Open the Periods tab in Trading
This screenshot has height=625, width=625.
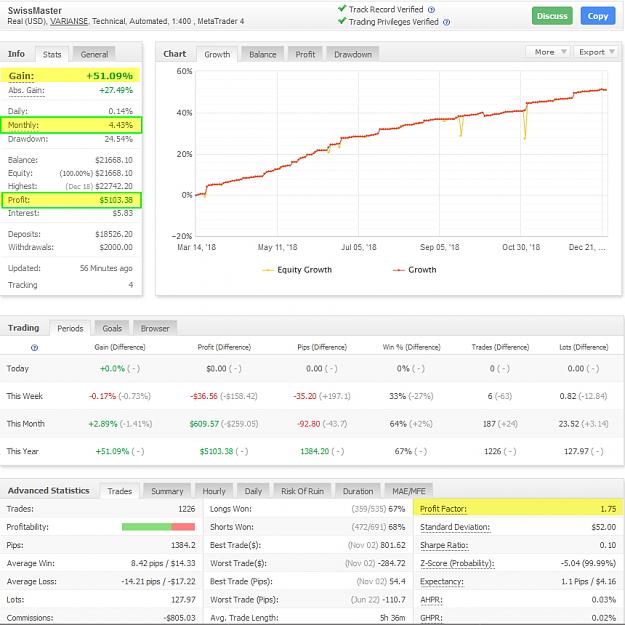pos(70,328)
